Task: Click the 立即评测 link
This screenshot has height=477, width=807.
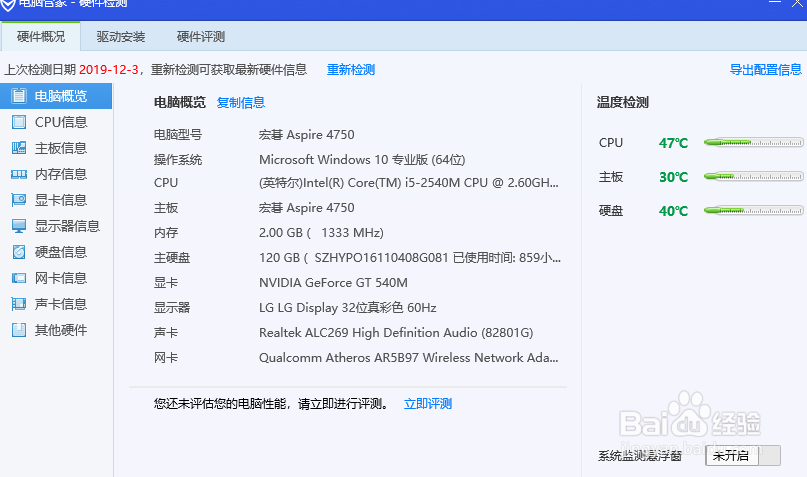Action: (428, 404)
